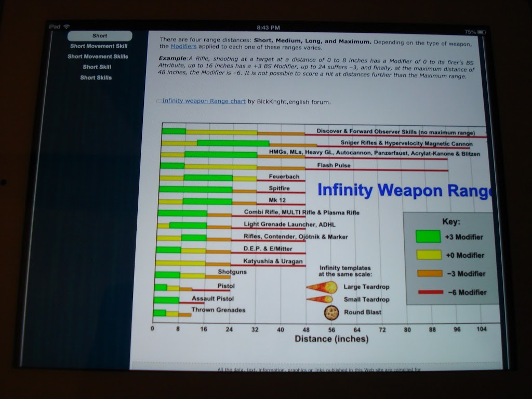
Task: Tap the Assault Pistol label
Action: (212, 299)
